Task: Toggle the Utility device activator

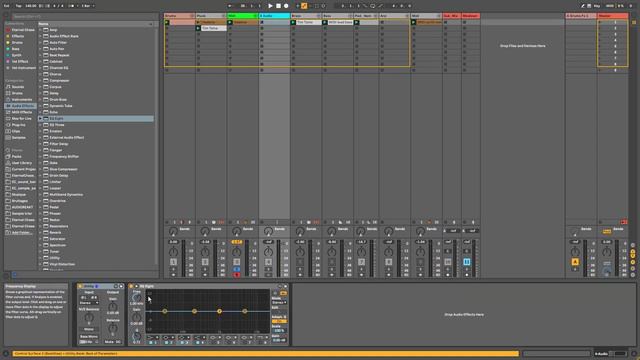Action: pos(80,286)
